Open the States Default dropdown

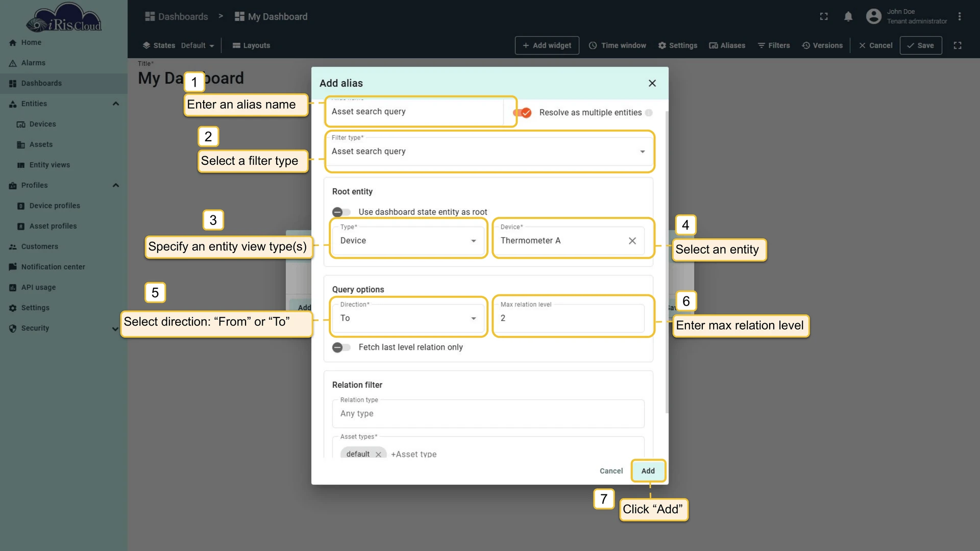197,45
